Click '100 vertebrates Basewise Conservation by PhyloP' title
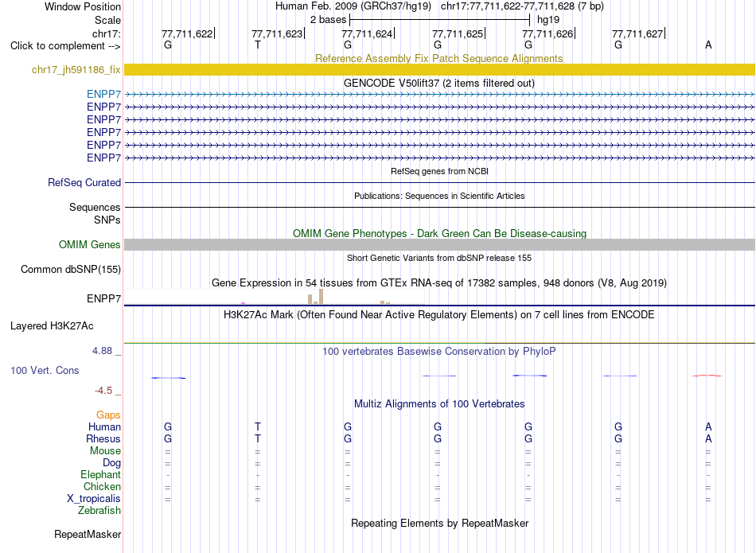The image size is (756, 553). coord(438,352)
